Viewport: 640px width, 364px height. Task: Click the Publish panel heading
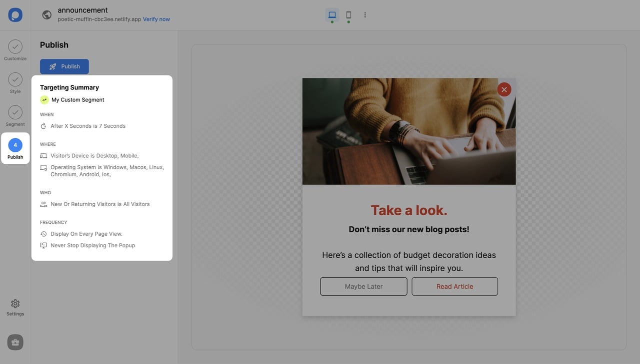tap(54, 45)
